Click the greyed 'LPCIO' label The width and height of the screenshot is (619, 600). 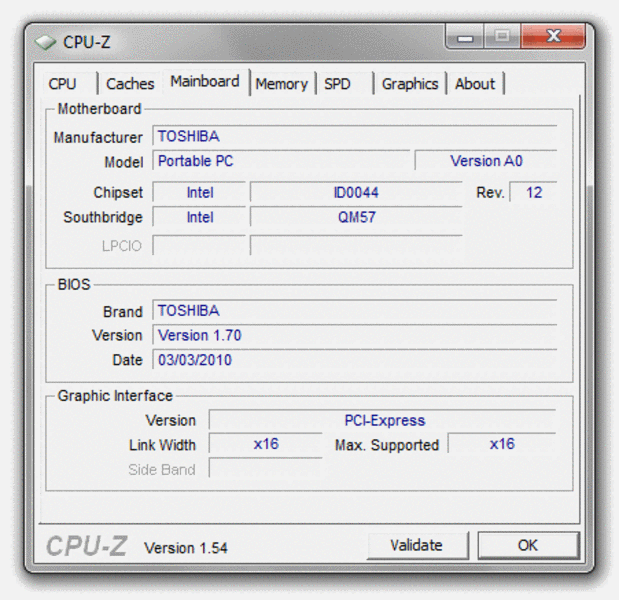tap(122, 246)
